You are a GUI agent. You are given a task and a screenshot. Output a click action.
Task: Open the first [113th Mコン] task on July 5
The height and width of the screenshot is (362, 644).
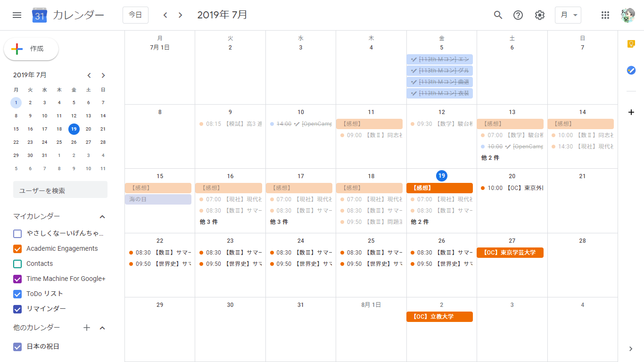coord(440,59)
